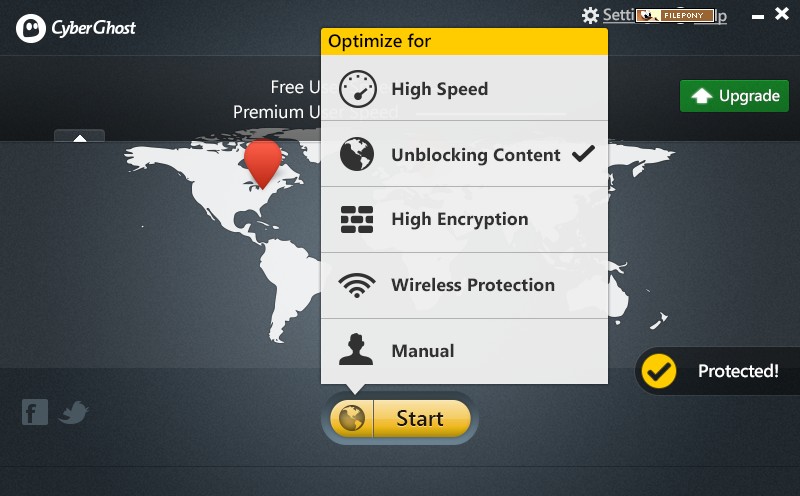Open the Facebook icon link
Image resolution: width=800 pixels, height=496 pixels.
(x=35, y=412)
